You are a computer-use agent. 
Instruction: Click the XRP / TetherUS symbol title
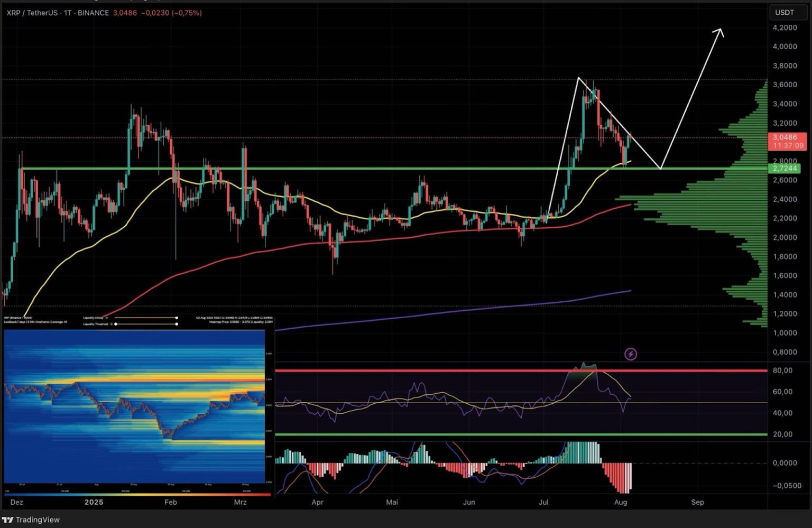coord(33,13)
